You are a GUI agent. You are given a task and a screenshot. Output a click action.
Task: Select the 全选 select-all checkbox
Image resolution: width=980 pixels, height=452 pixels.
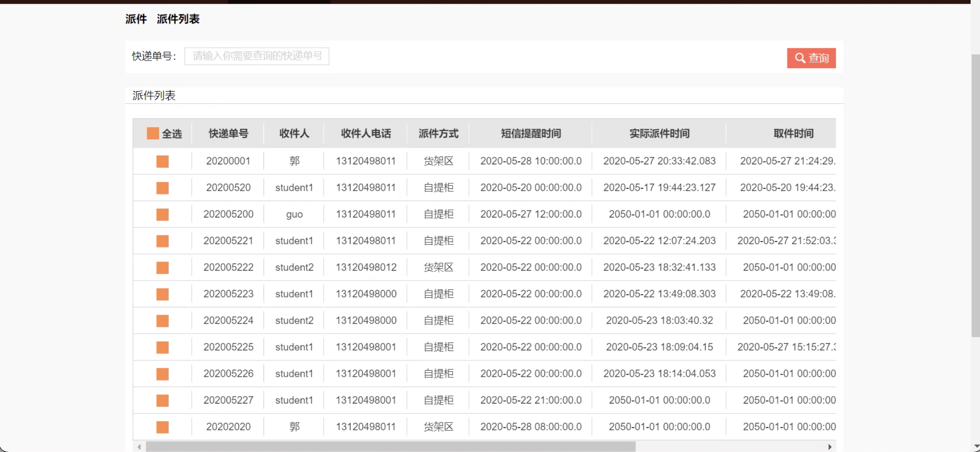[152, 133]
